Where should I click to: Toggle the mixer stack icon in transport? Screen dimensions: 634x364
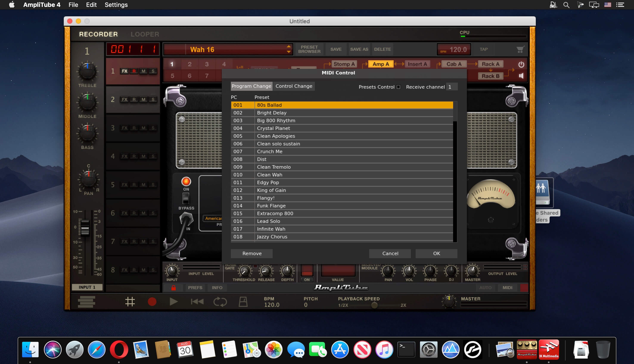click(87, 301)
